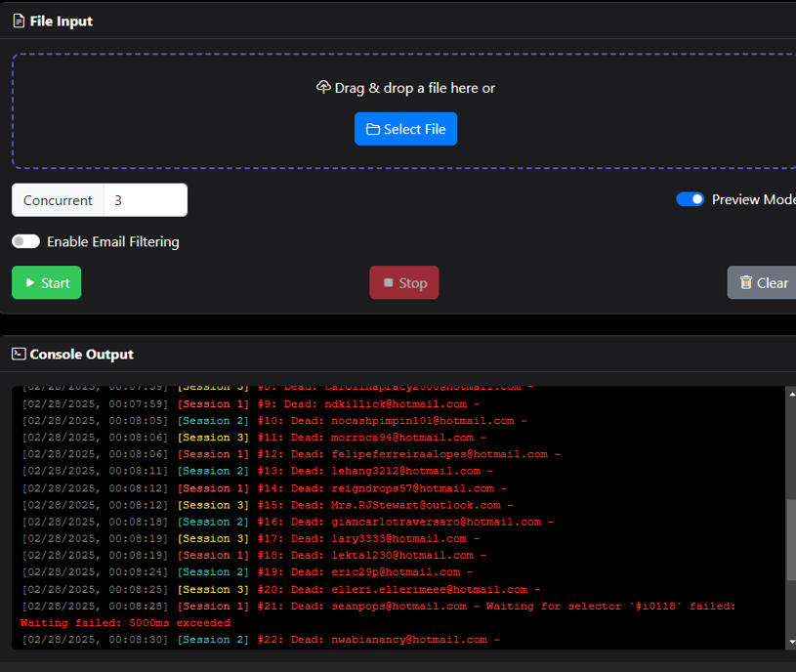Click the console scrollbar down arrow

point(791,642)
